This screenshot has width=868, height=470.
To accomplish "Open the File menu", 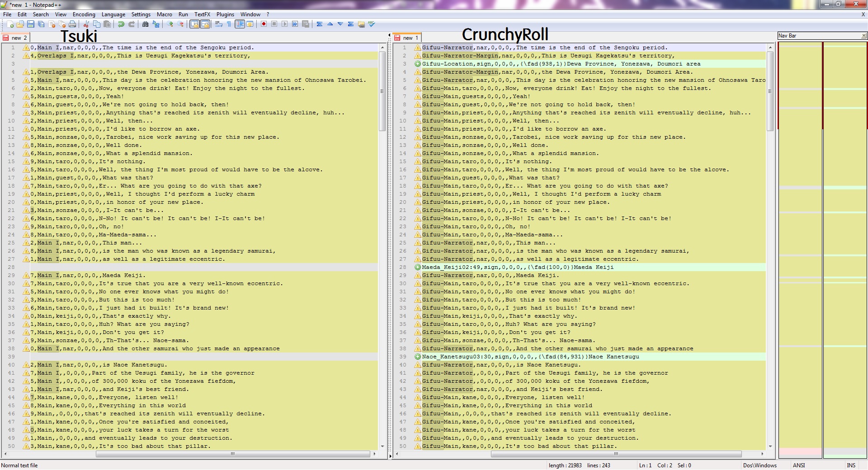I will (7, 14).
